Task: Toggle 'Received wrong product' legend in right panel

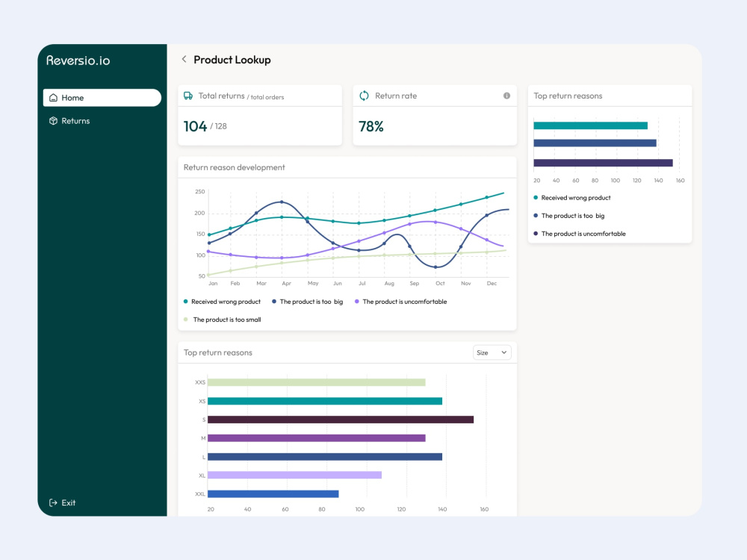Action: click(x=572, y=198)
